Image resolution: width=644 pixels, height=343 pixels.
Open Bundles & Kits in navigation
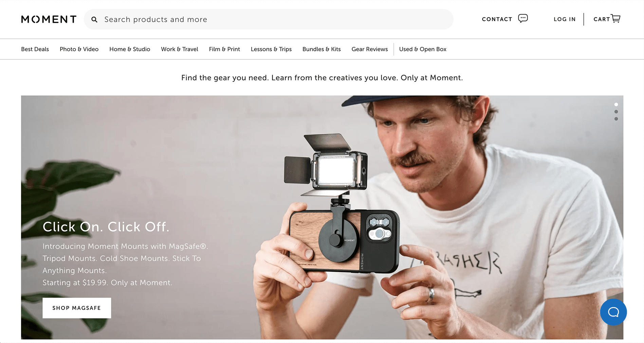pyautogui.click(x=321, y=49)
